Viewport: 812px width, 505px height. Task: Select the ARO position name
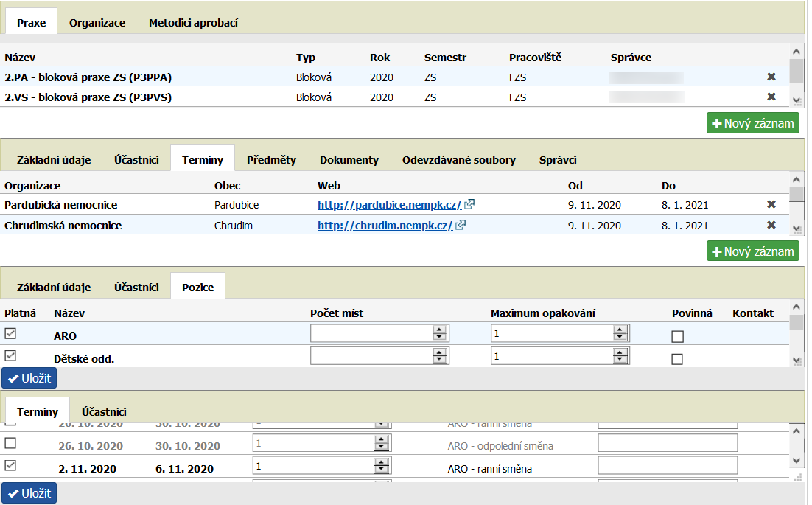click(x=65, y=336)
